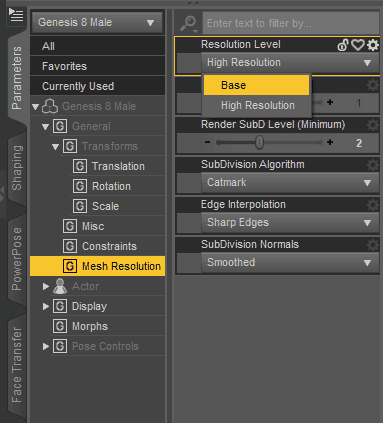Image resolution: width=383 pixels, height=423 pixels.
Task: Open SubDivision Normals settings gear
Action: click(373, 245)
